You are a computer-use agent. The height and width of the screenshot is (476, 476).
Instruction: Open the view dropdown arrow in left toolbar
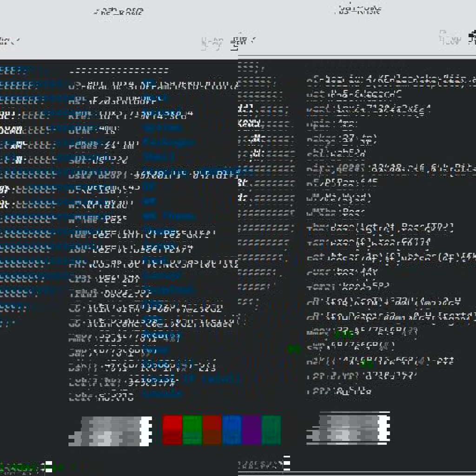[x=17, y=41]
